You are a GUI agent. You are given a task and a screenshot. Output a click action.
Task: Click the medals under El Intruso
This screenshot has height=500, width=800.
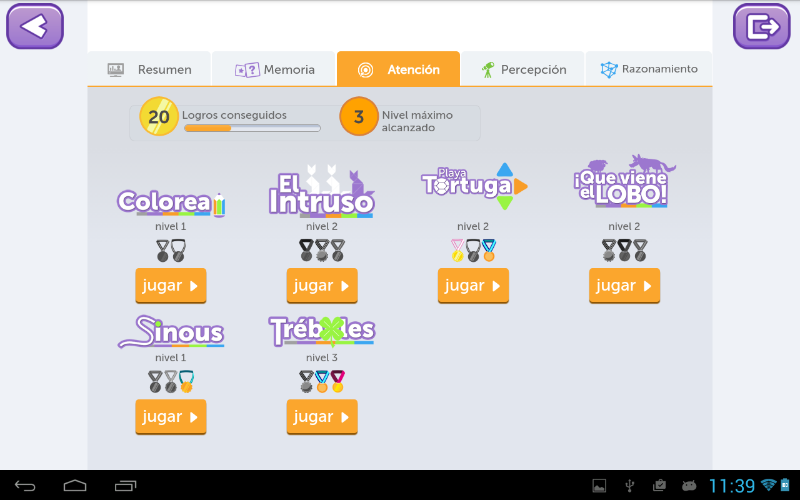pos(322,251)
